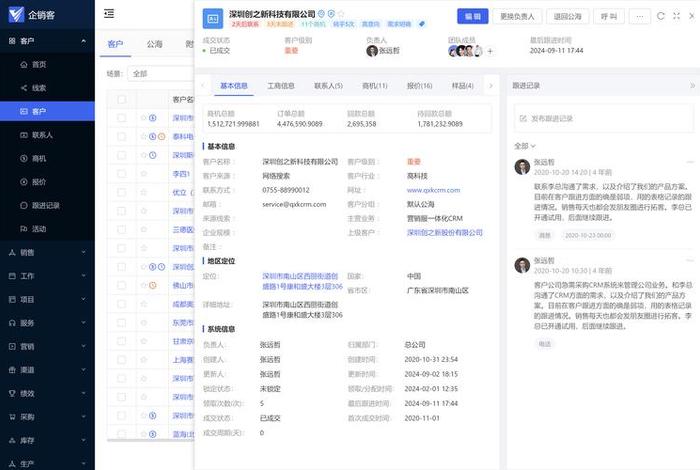
Task: Tick the checkbox in the 泰科电 row
Action: [x=121, y=137]
